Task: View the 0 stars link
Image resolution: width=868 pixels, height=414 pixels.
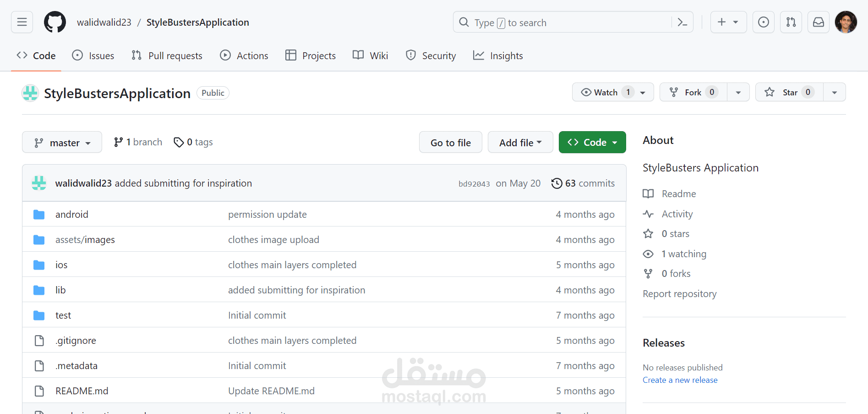Action: (675, 233)
